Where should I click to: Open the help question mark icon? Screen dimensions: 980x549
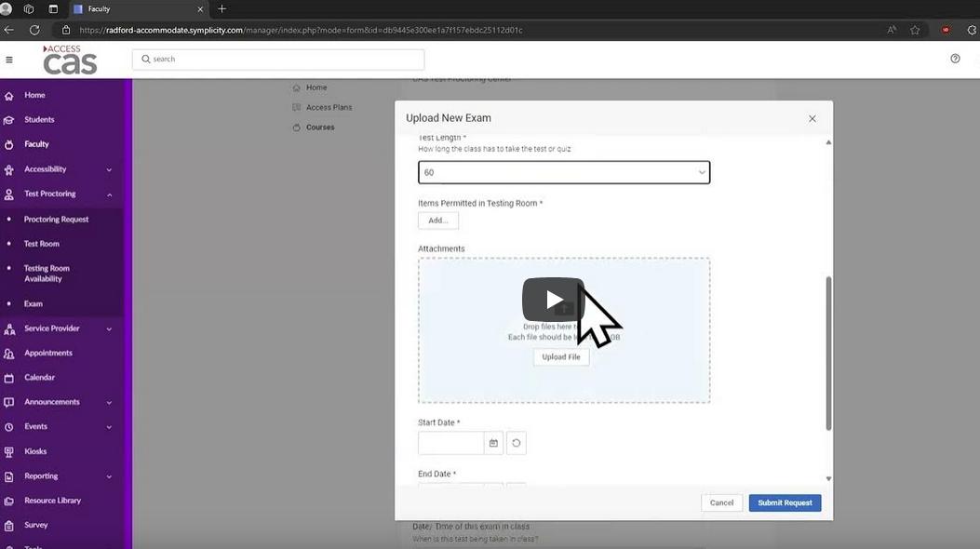[x=955, y=59]
